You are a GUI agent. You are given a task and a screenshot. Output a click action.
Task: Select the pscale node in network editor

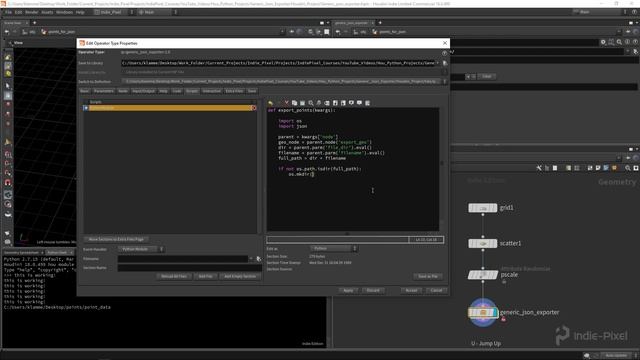[482, 275]
